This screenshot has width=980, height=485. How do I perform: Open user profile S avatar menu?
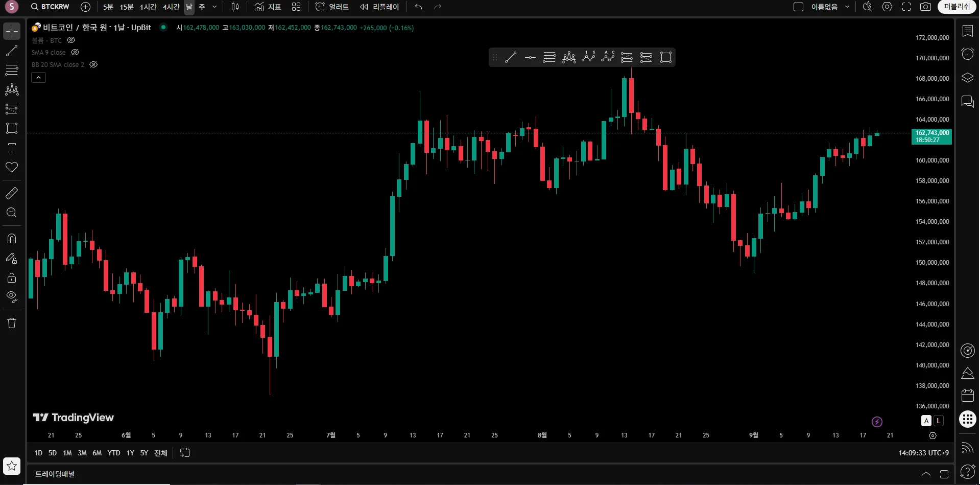click(11, 7)
